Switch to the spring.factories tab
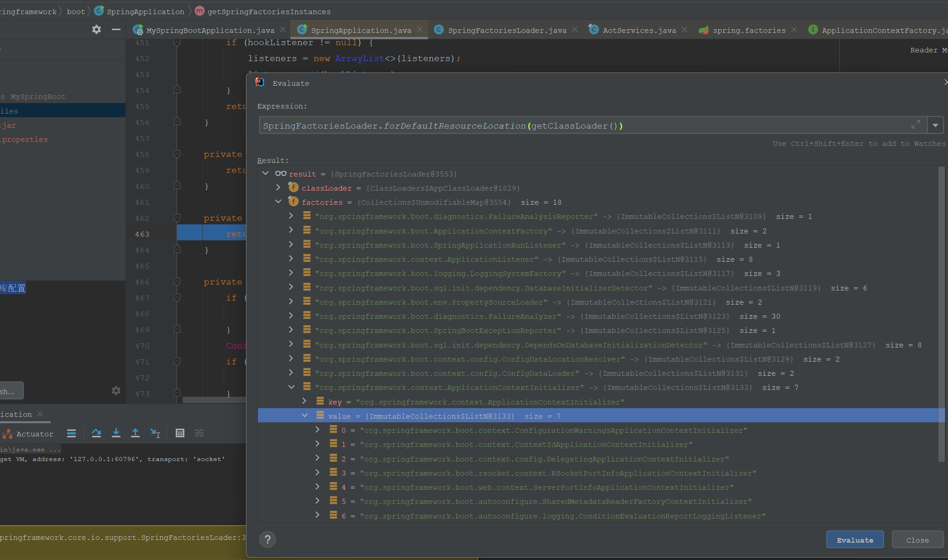Screen dimensions: 948x560 coord(749,30)
